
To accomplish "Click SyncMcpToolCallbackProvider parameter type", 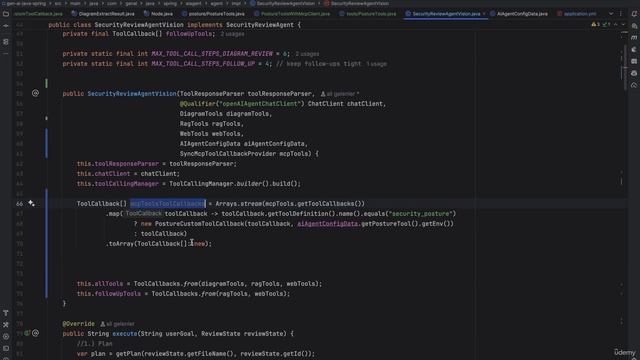I will tap(228, 154).
